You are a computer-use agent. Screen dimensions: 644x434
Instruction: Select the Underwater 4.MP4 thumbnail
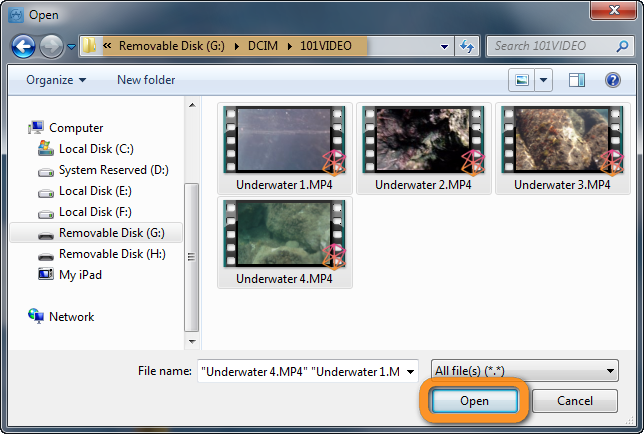284,234
